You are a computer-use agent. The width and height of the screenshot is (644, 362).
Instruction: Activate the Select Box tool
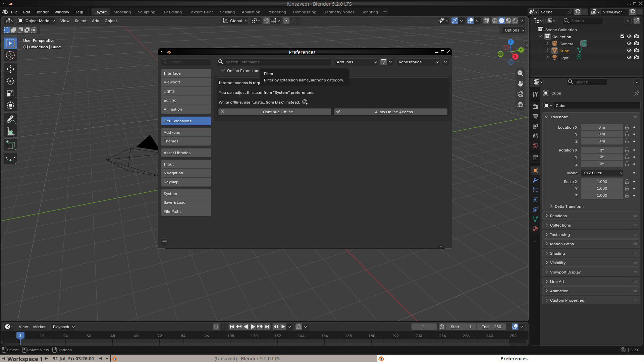(x=10, y=43)
